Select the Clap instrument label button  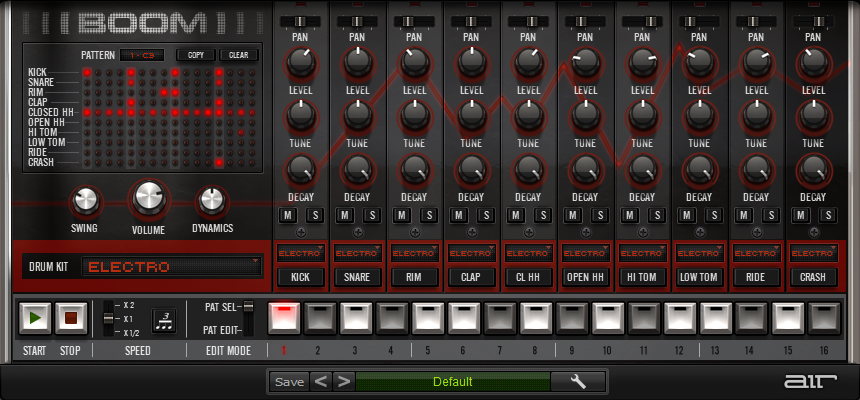tap(472, 277)
